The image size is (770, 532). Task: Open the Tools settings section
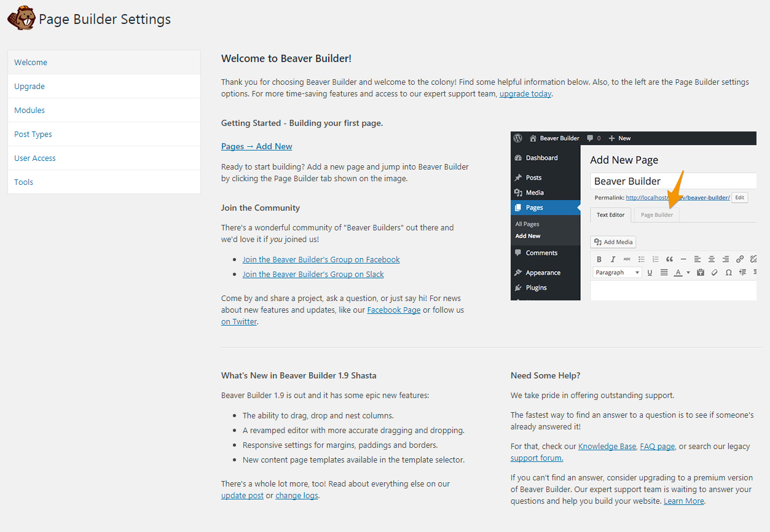click(x=24, y=182)
